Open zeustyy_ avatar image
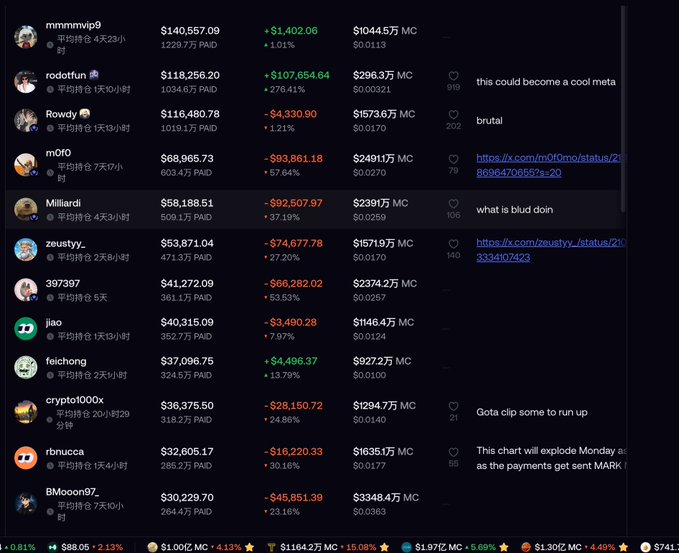This screenshot has height=553, width=679. 26,249
